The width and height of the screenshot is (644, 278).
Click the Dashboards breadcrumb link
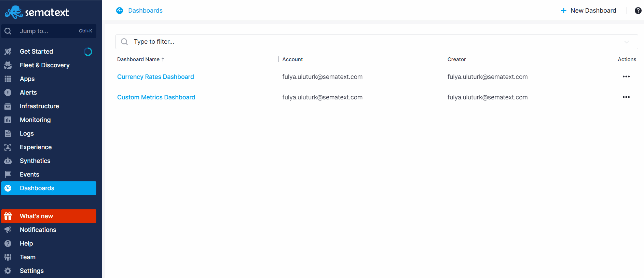145,11
